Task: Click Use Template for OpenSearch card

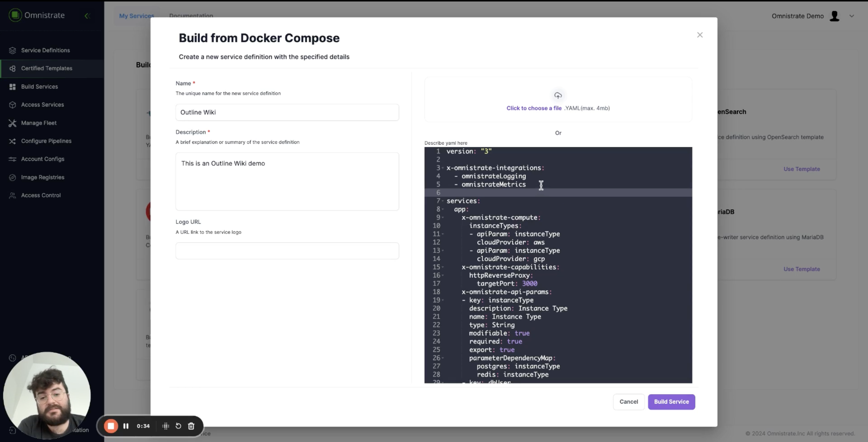Action: [x=802, y=169]
